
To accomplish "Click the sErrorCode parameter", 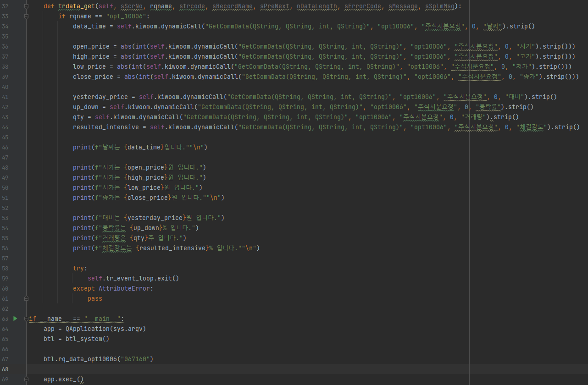I will (x=363, y=6).
